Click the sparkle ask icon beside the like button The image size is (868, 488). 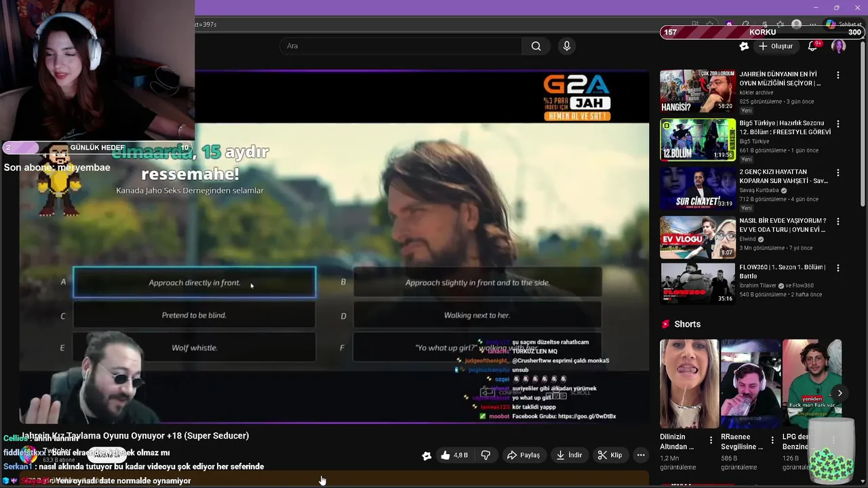[427, 455]
